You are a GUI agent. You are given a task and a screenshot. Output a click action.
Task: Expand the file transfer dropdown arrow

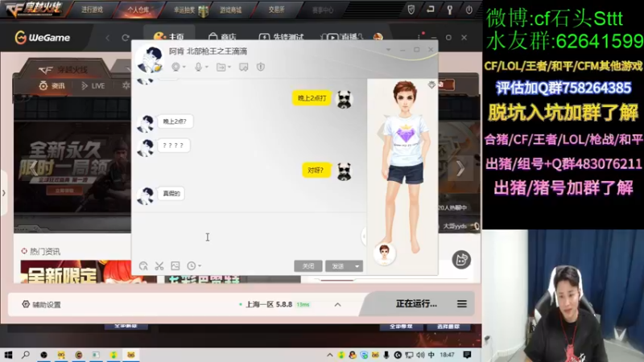(229, 68)
